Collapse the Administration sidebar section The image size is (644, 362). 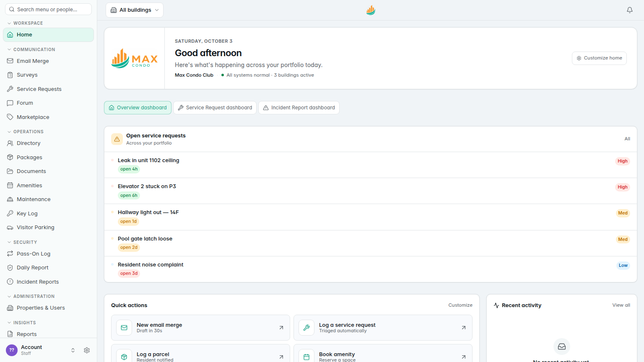pos(31,296)
